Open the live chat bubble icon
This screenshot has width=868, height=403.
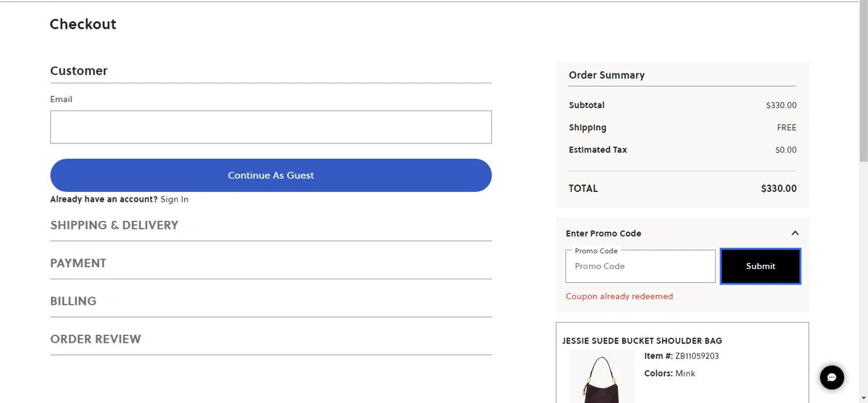[832, 378]
